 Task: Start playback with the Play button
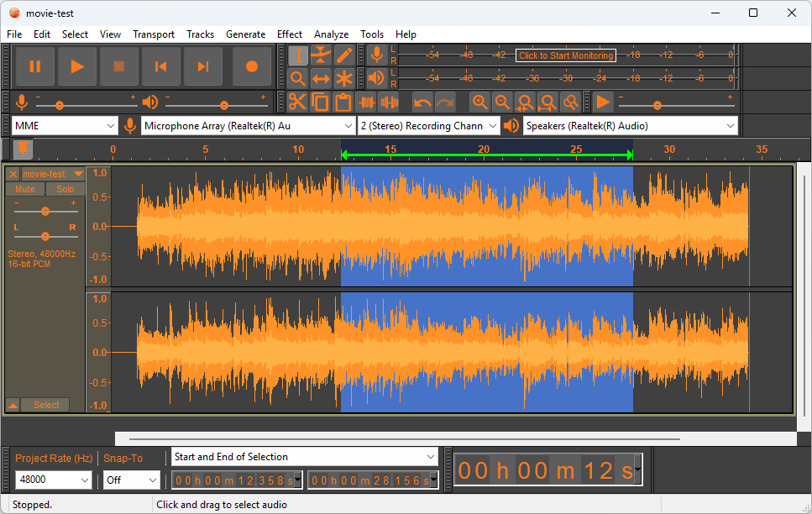click(x=77, y=66)
